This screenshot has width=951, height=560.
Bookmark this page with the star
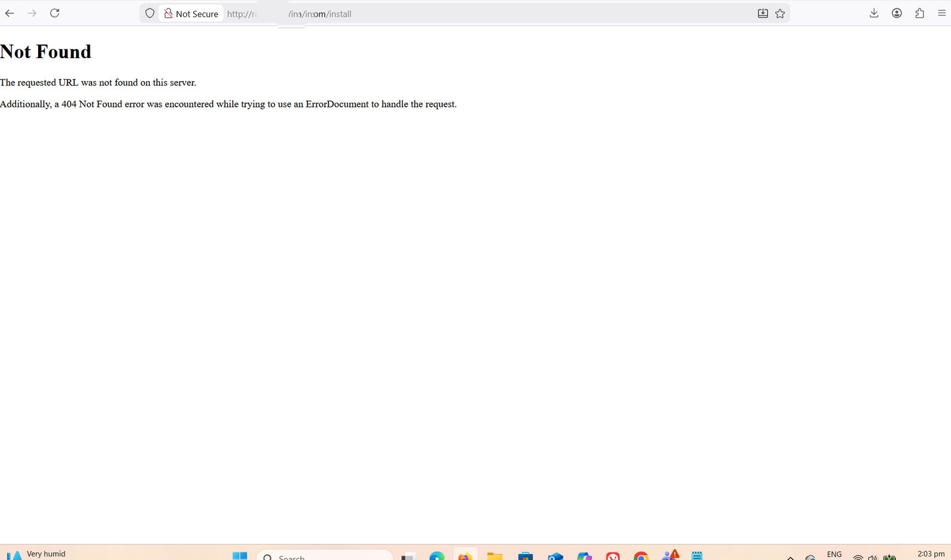(780, 14)
